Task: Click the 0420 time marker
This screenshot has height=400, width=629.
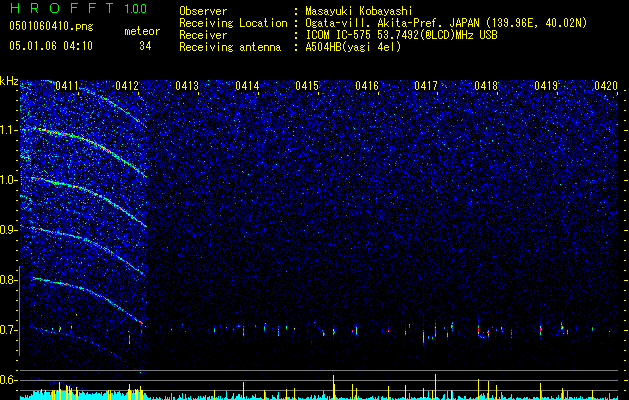Action: point(606,85)
